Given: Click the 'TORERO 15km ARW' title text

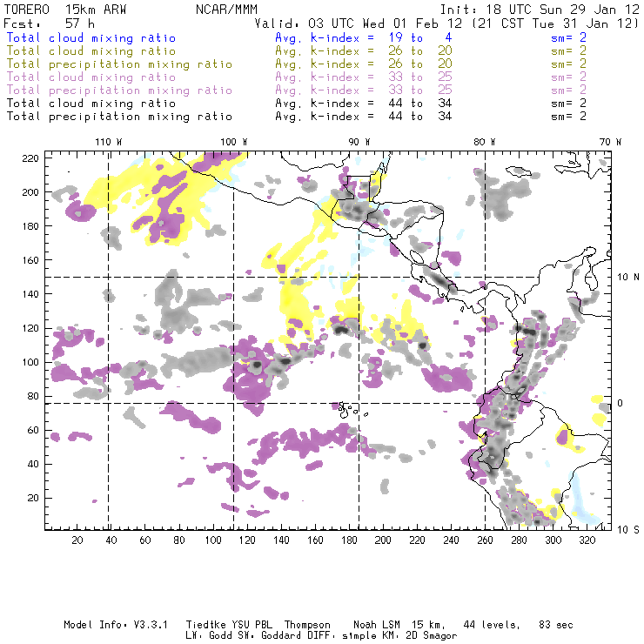Looking at the screenshot, I should 65,9.
